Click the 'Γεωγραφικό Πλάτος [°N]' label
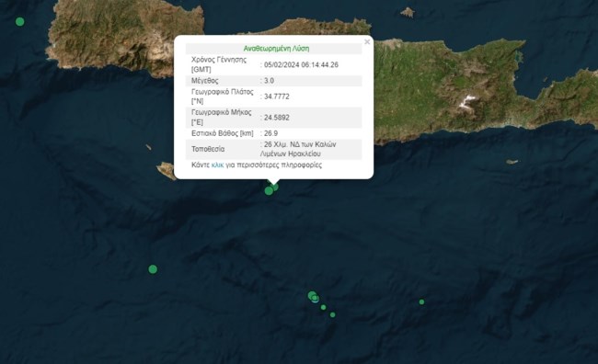 [223, 97]
